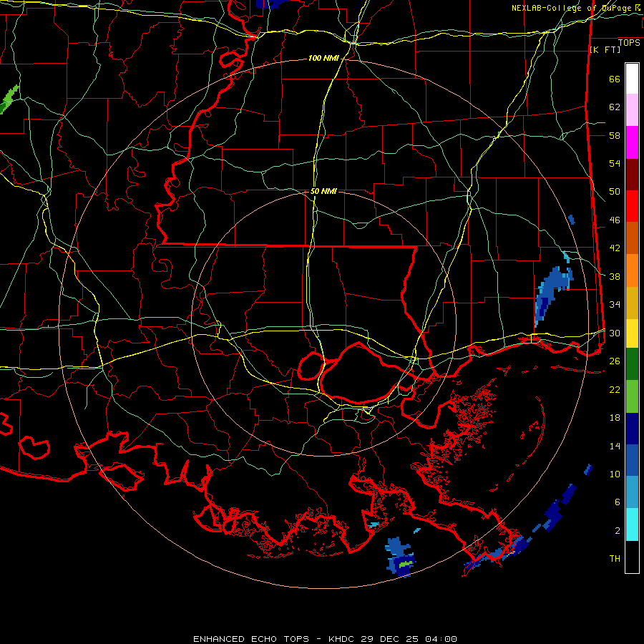The image size is (644, 644).
Task: Select the NEXLAB-College of DuPage credit text
Action: (x=577, y=8)
